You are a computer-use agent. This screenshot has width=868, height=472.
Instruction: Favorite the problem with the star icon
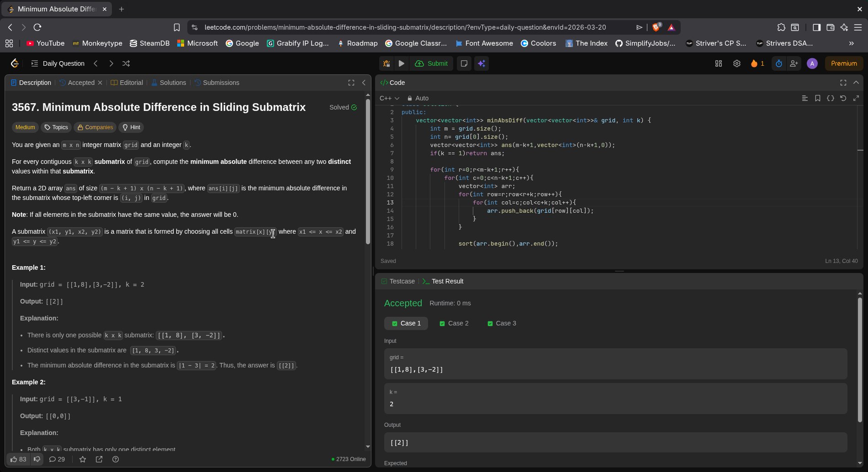83,459
